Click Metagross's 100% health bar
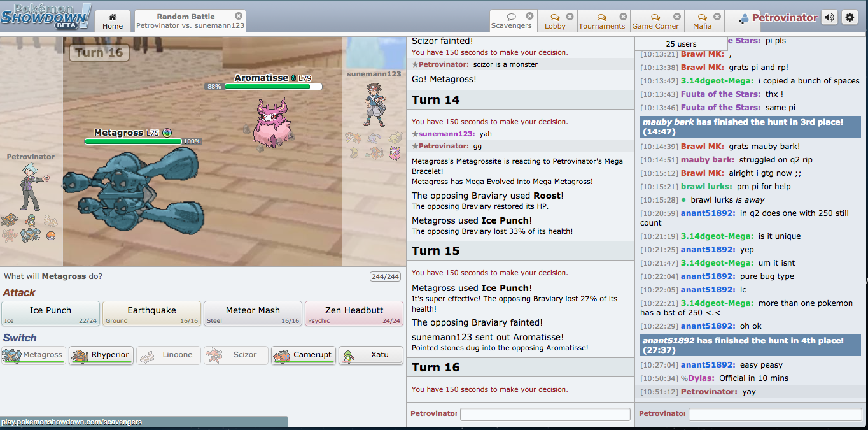This screenshot has width=868, height=430. (134, 141)
